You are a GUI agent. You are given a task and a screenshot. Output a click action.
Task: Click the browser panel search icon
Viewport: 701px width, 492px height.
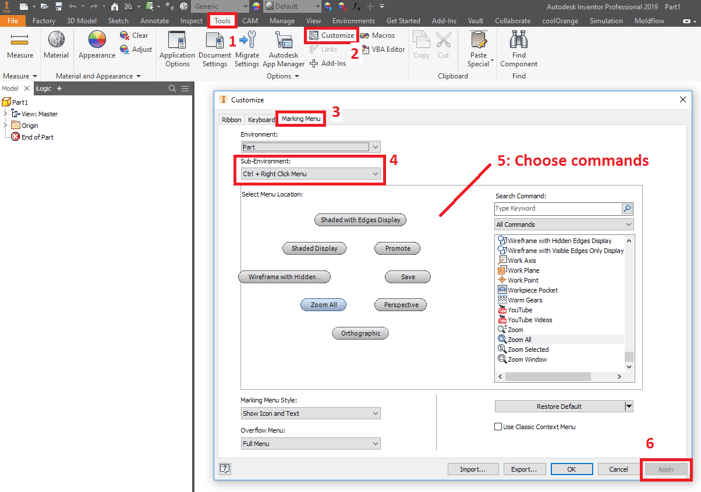coord(172,88)
